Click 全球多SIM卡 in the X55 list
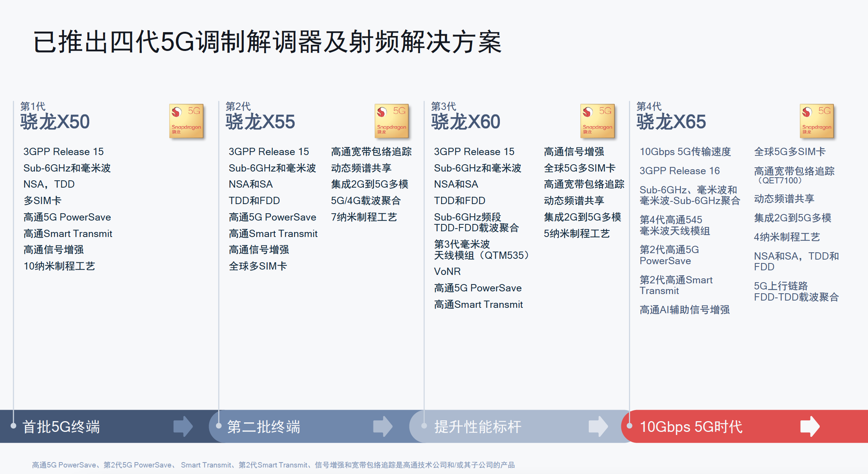 pyautogui.click(x=258, y=266)
